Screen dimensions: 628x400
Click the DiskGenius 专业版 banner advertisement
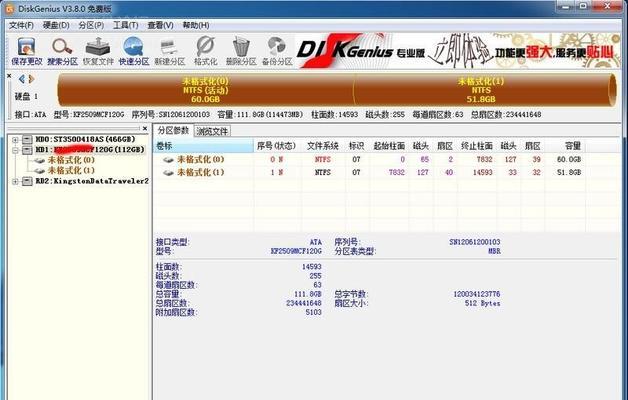coord(457,51)
